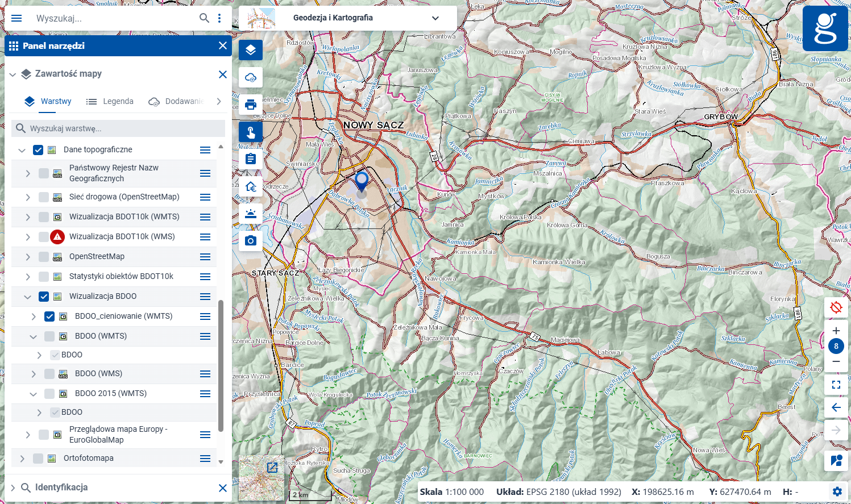
Task: Enable the OpenStreetMap layer checkbox
Action: click(44, 257)
